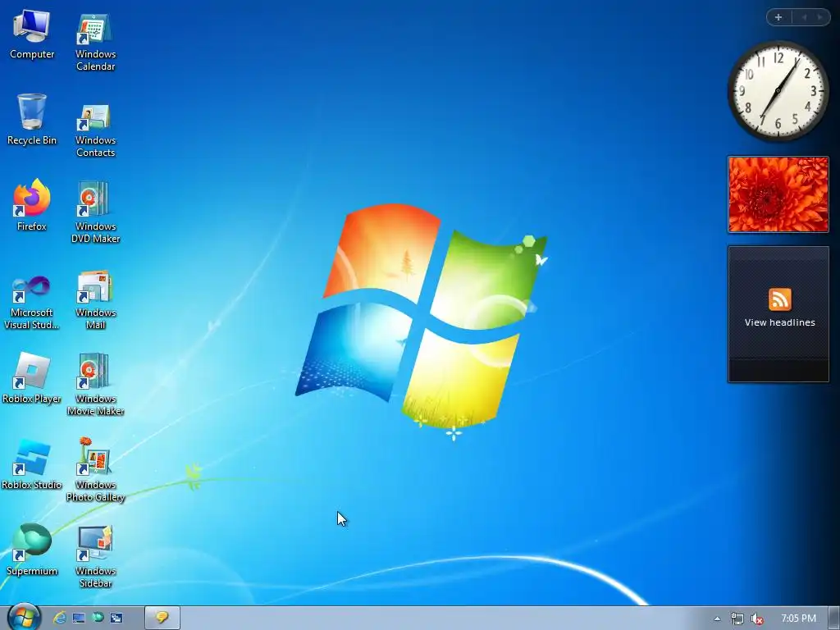The image size is (840, 630).
Task: Select the Microsoft Visual Studio shortcut
Action: tap(32, 303)
